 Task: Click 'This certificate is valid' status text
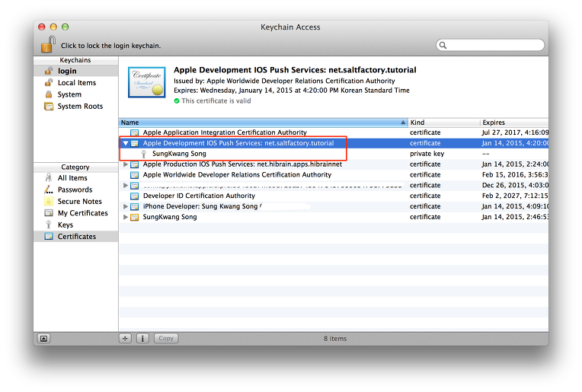coord(216,101)
